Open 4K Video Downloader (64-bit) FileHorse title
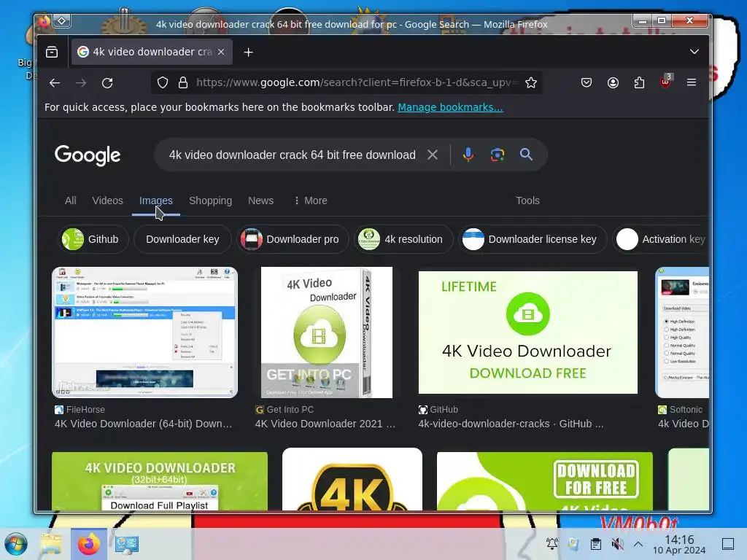 (144, 424)
